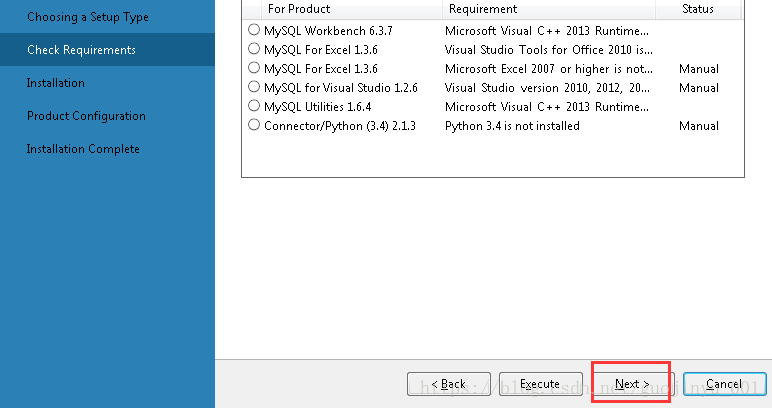Select first MySQL For Excel 1.3.6 radio

[x=254, y=49]
